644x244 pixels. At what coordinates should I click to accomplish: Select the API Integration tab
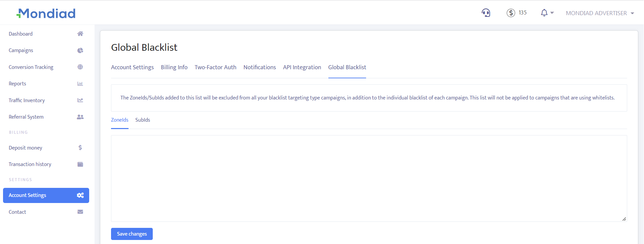(x=302, y=67)
